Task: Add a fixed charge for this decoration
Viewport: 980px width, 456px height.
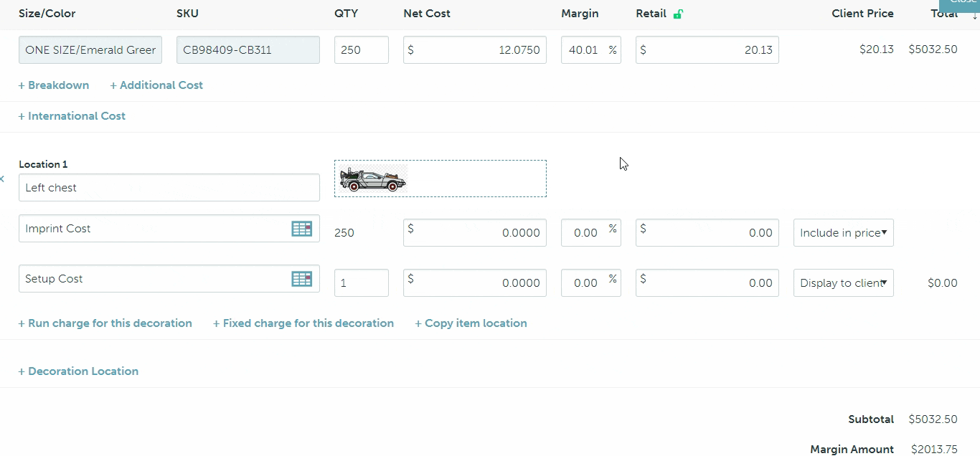Action: 303,323
